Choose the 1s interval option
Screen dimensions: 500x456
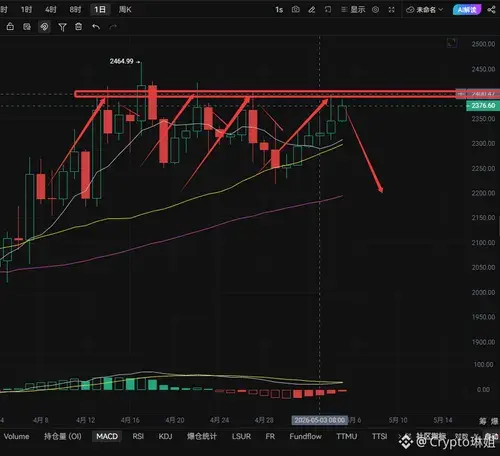[x=279, y=10]
